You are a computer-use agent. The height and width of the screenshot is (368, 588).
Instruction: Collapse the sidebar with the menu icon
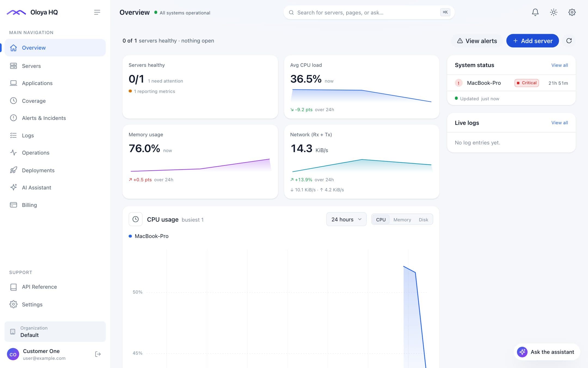(x=97, y=12)
